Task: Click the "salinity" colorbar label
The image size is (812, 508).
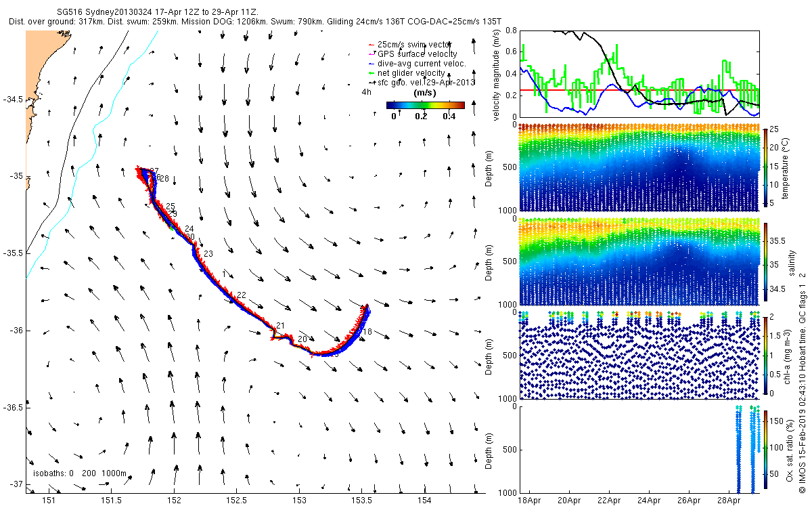Action: (x=792, y=263)
